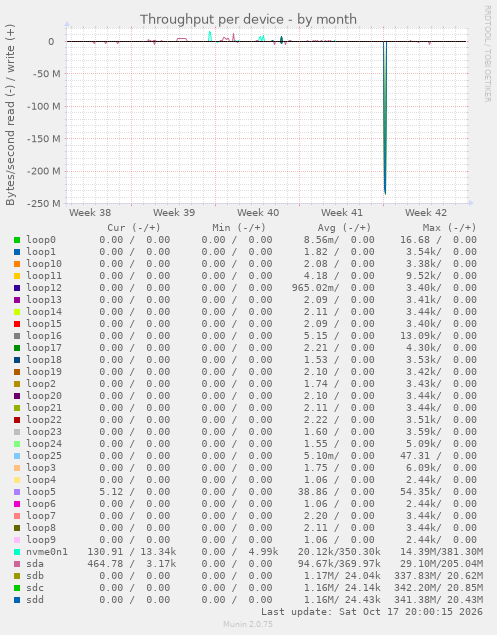Click the graph title 'Throughput per device - by month'
Image resolution: width=497 pixels, height=635 pixels.
pyautogui.click(x=248, y=19)
